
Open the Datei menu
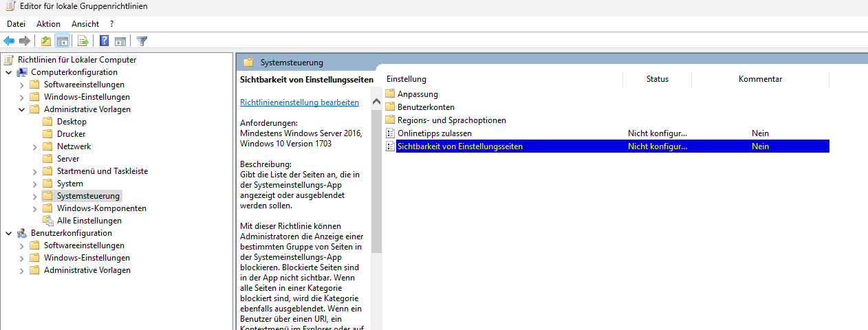click(x=17, y=24)
